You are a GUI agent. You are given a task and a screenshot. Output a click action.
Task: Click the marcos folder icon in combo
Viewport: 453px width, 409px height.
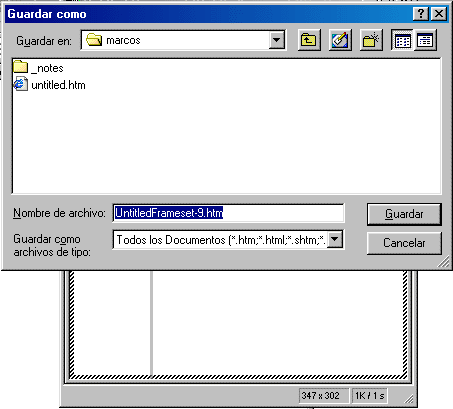(94, 40)
